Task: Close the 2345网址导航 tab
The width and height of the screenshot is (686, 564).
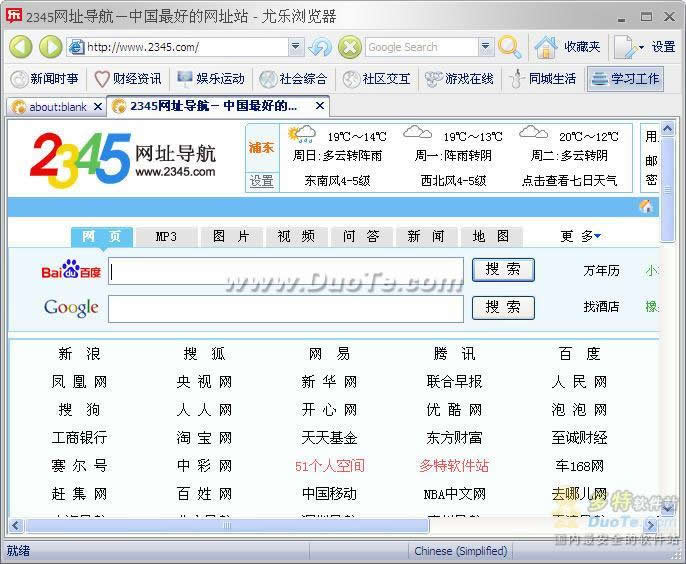Action: 320,106
